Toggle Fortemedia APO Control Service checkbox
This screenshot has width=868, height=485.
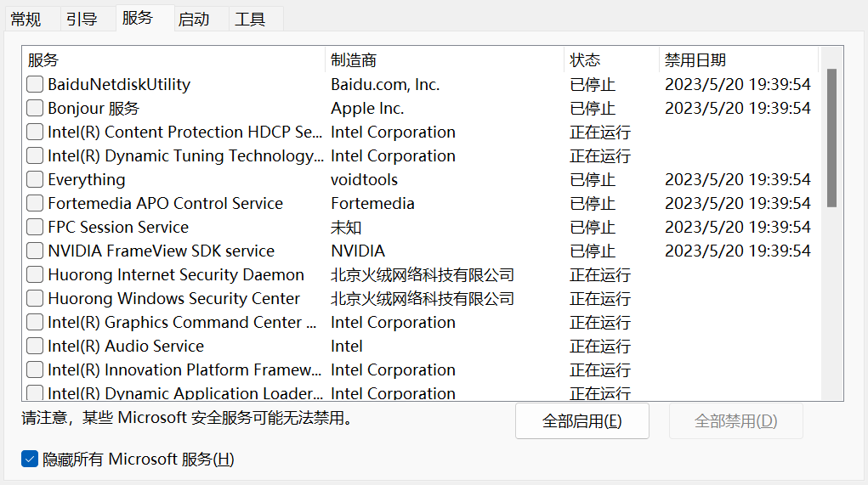pyautogui.click(x=35, y=203)
